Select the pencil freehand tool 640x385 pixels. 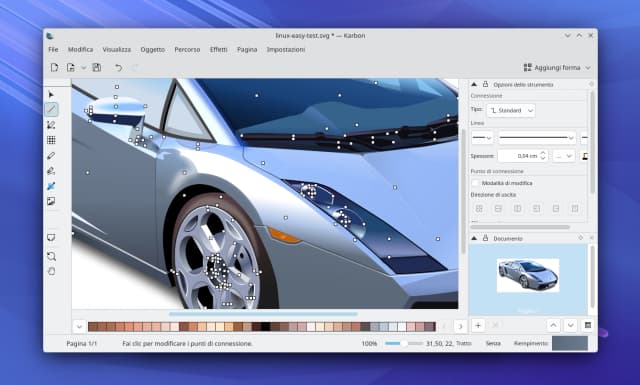pos(51,156)
